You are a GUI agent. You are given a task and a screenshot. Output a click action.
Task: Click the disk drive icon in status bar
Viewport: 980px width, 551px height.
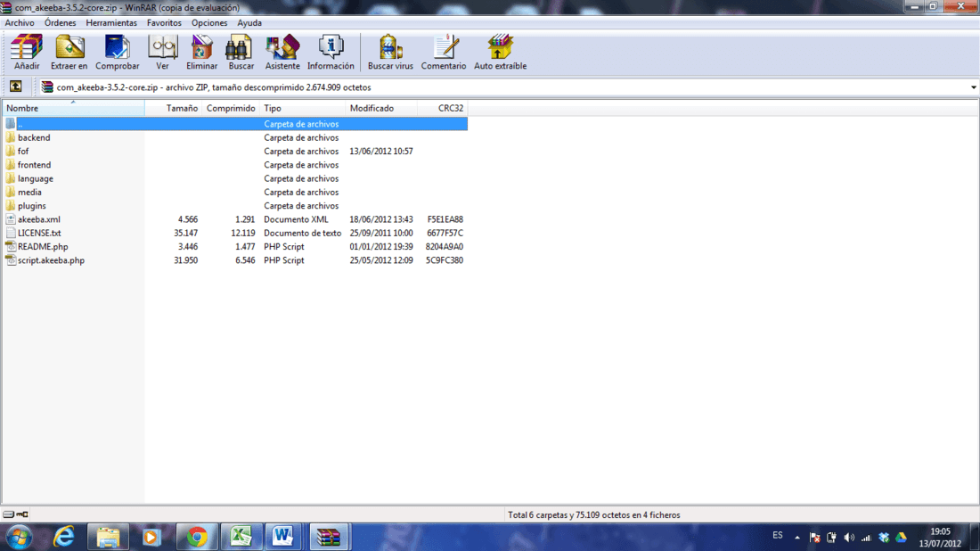click(x=8, y=514)
